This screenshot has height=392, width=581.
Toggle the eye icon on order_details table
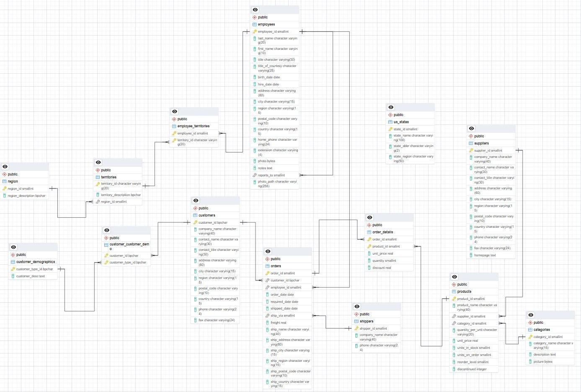369,217
